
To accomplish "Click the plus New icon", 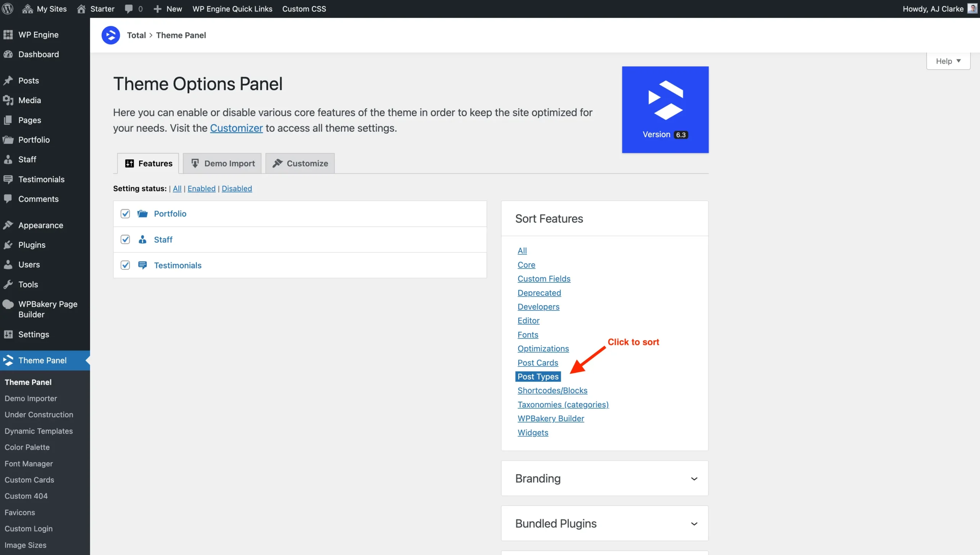I will tap(157, 9).
